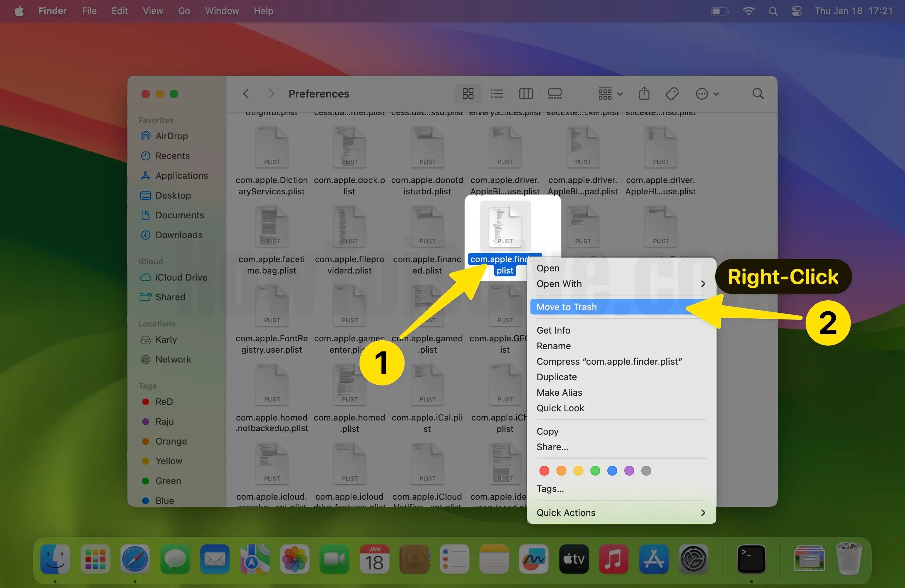Toggle list view mode
Screen dimensions: 905x588
(x=497, y=94)
